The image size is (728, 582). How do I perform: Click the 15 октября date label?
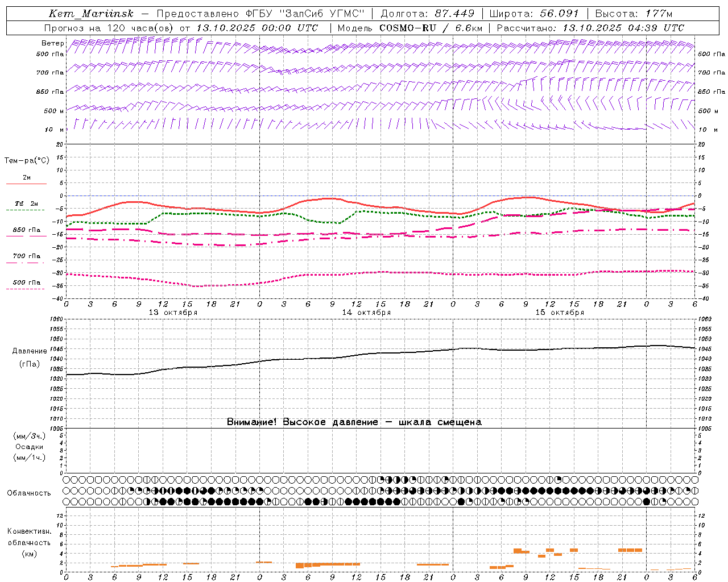[560, 313]
